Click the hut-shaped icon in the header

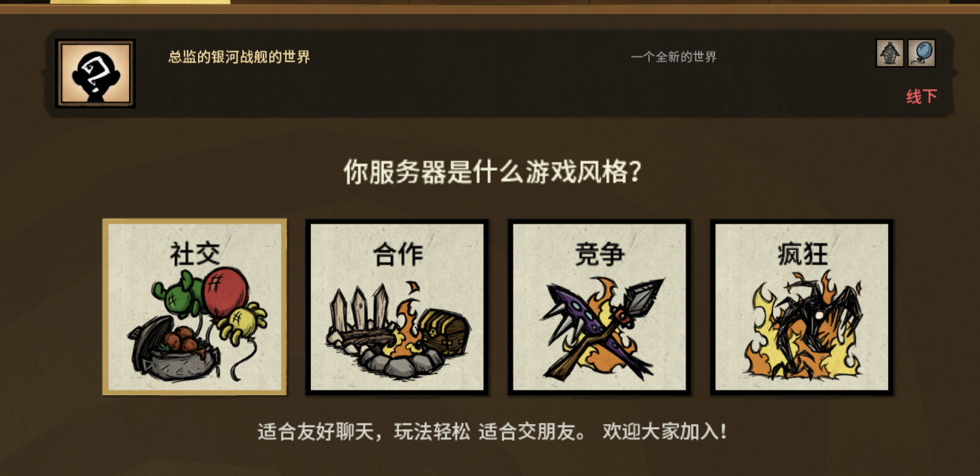click(889, 53)
